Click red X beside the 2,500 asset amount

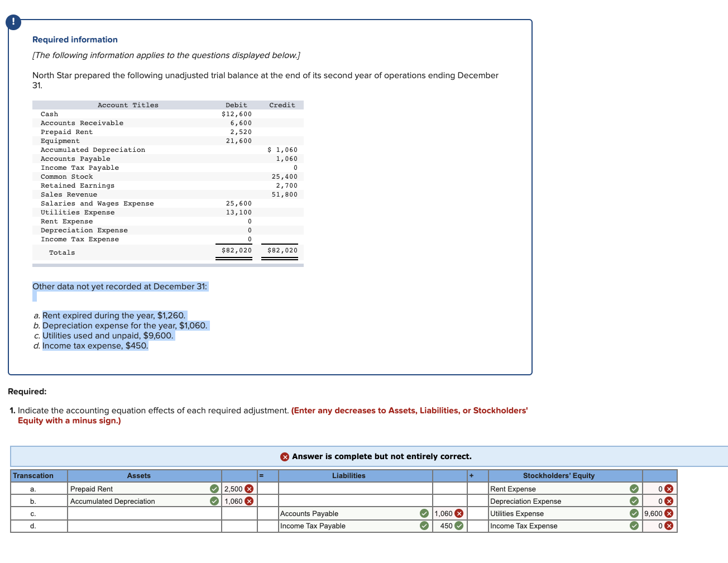249,489
